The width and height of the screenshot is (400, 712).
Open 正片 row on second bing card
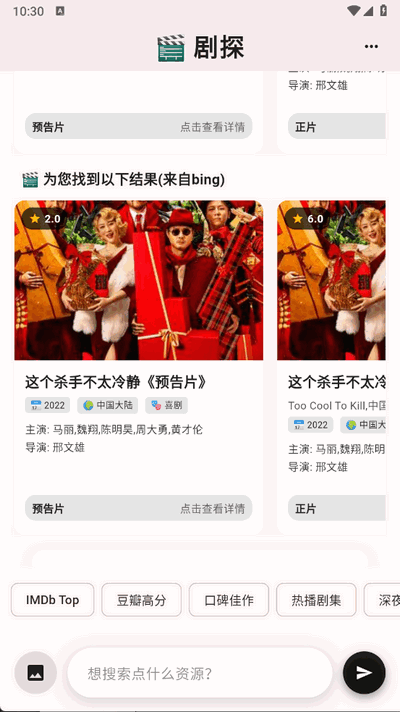pos(336,508)
